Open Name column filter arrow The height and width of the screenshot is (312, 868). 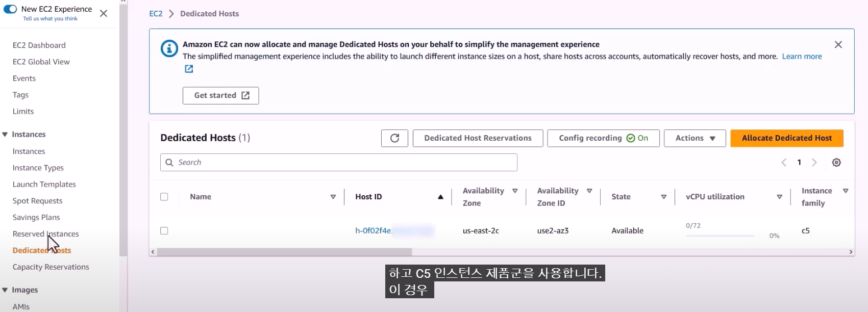[333, 197]
